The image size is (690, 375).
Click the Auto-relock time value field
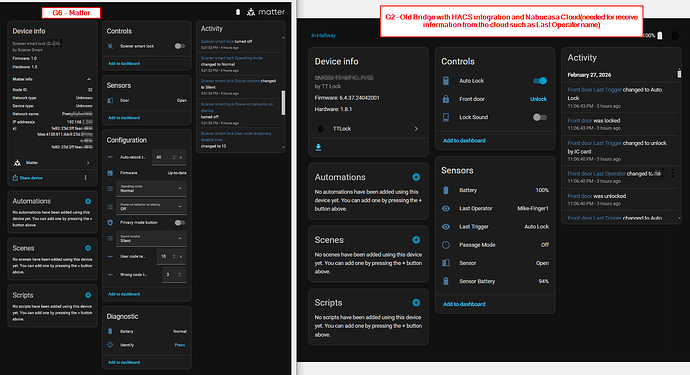169,157
